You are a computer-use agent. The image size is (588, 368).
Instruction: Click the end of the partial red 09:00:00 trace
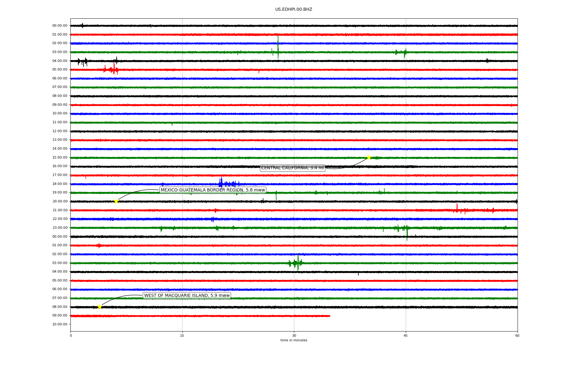tap(330, 316)
